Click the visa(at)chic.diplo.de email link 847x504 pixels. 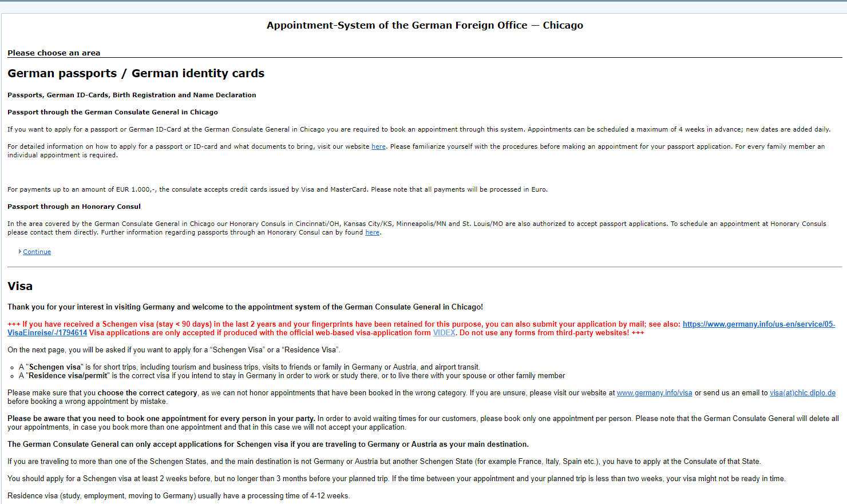pyautogui.click(x=802, y=392)
